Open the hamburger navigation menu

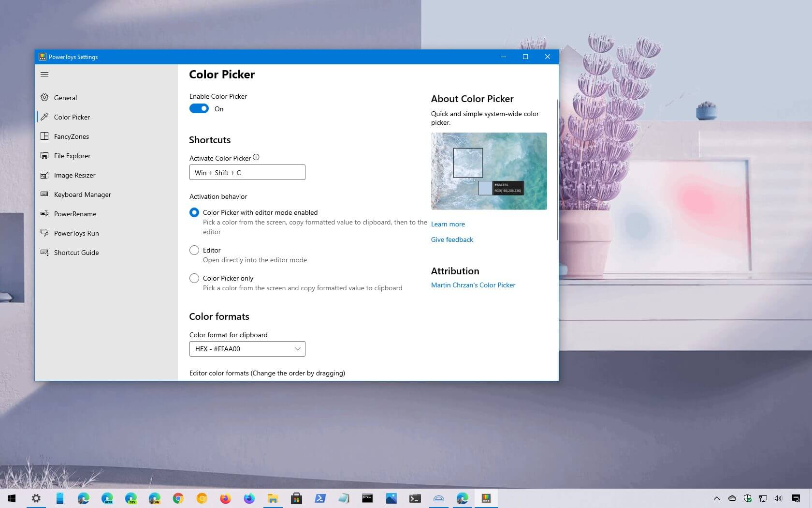(44, 74)
